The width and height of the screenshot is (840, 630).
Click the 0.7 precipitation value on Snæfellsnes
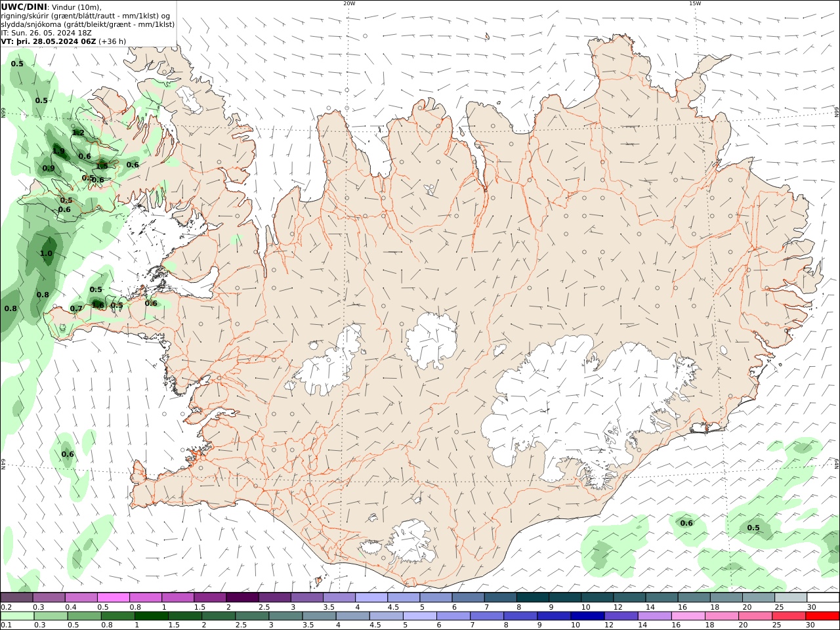tap(76, 308)
